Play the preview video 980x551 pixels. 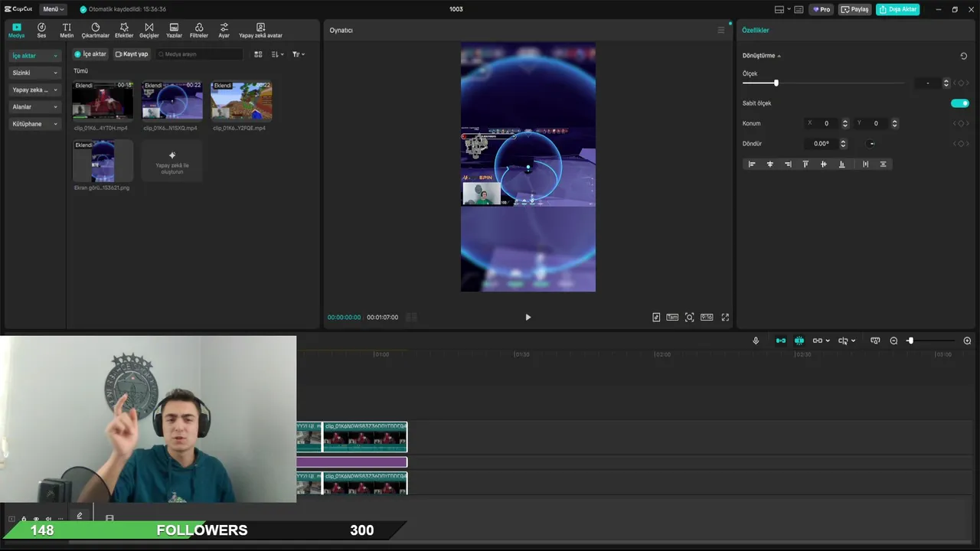pos(528,317)
